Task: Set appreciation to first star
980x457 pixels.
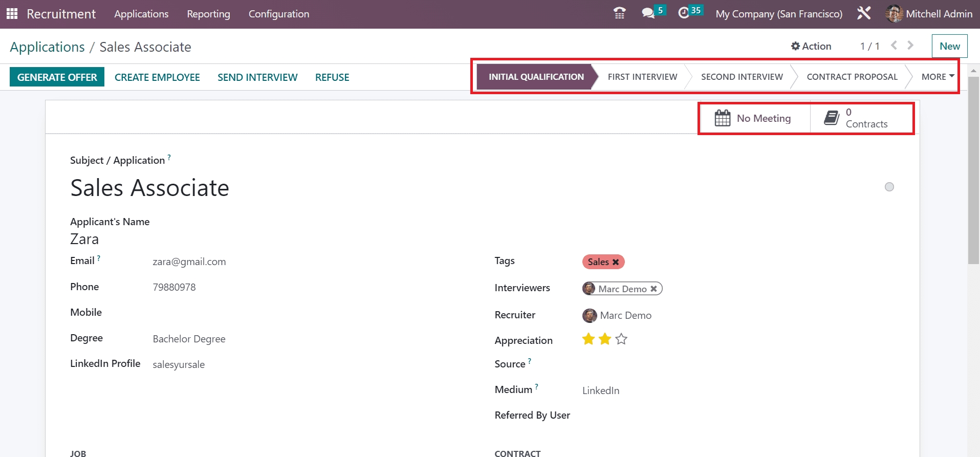Action: tap(589, 339)
